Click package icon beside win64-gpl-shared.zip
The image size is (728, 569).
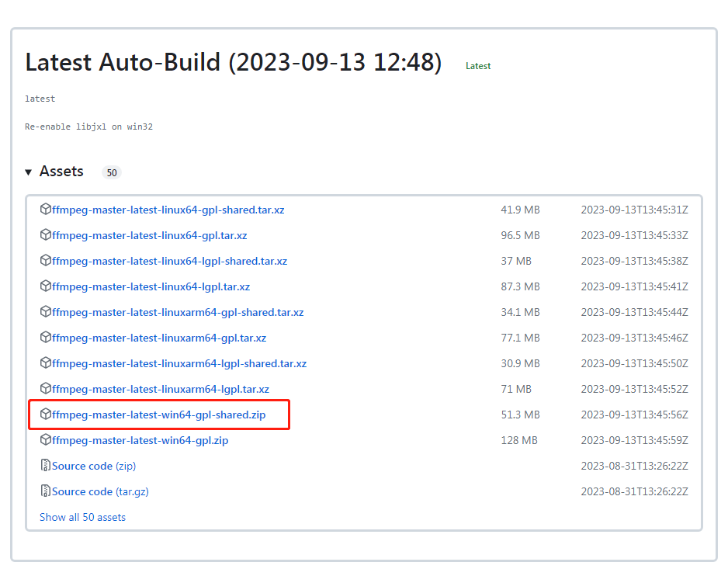46,415
